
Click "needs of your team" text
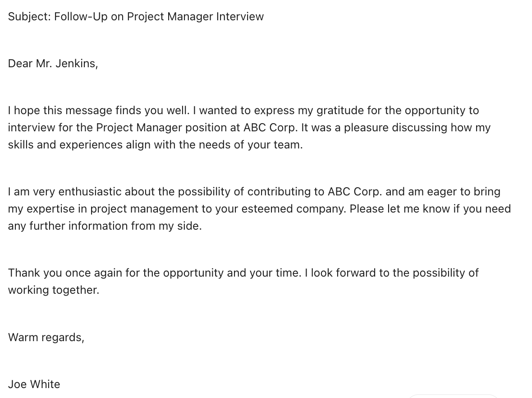coord(257,145)
